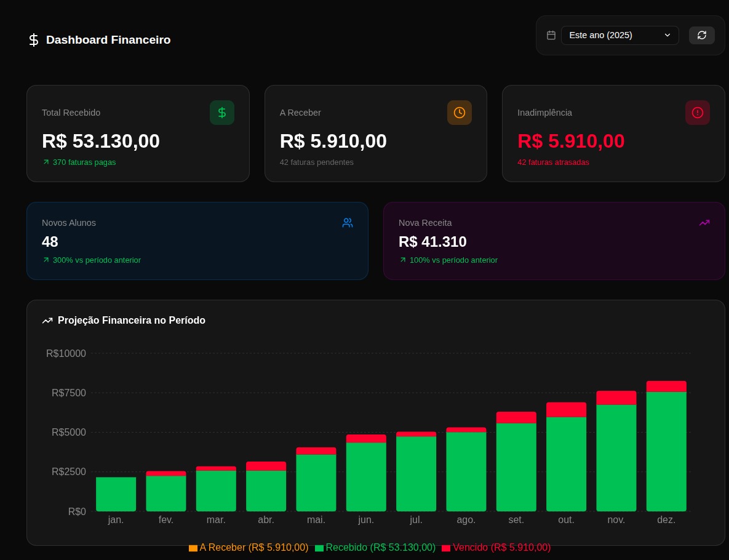Screen dimensions: 729x560
Task: Select the users icon on Novos Alunos card
Action: click(x=348, y=223)
